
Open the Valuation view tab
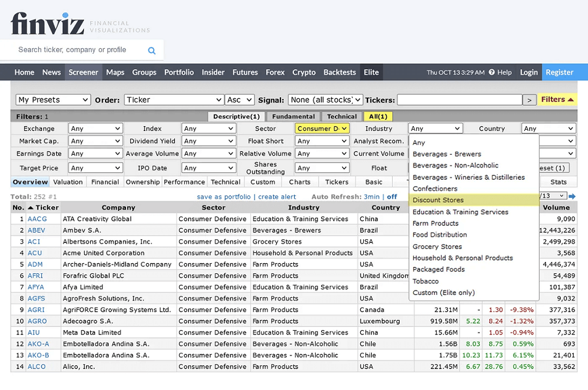tap(68, 182)
